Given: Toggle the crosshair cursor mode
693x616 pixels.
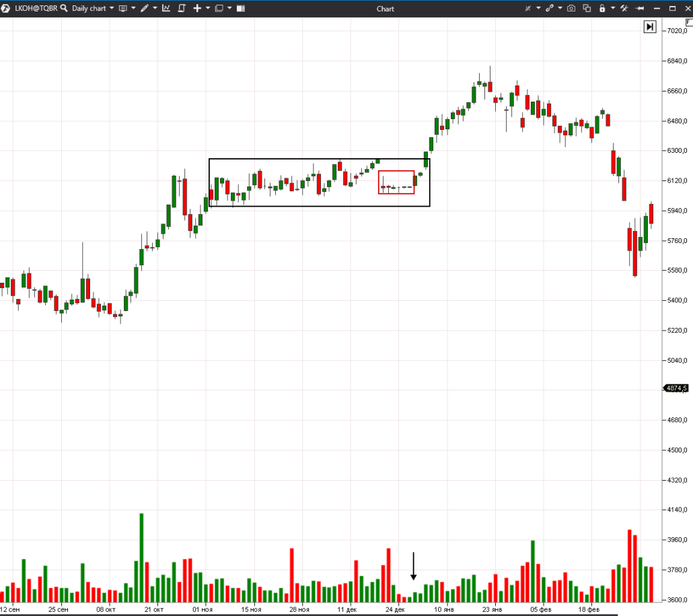Looking at the screenshot, I should [528, 9].
